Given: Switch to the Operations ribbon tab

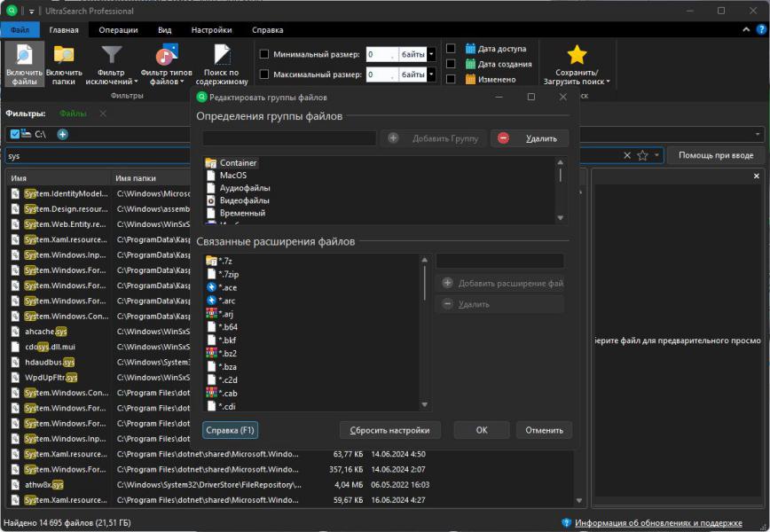Looking at the screenshot, I should [118, 29].
